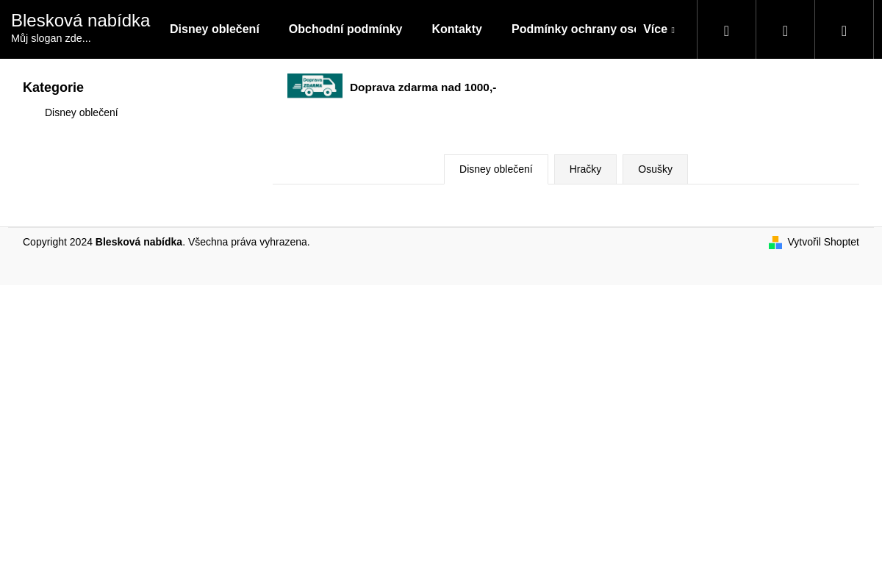Switch to the Hračky tab
The height and width of the screenshot is (588, 882).
[585, 169]
